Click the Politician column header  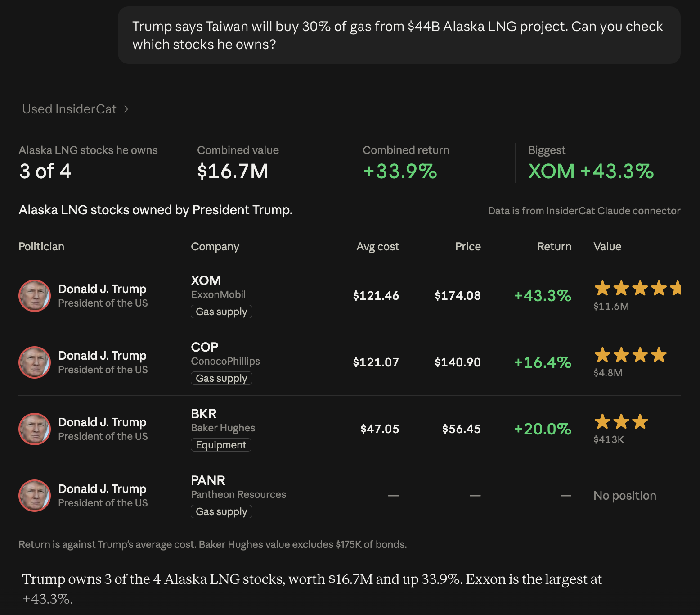click(x=41, y=246)
